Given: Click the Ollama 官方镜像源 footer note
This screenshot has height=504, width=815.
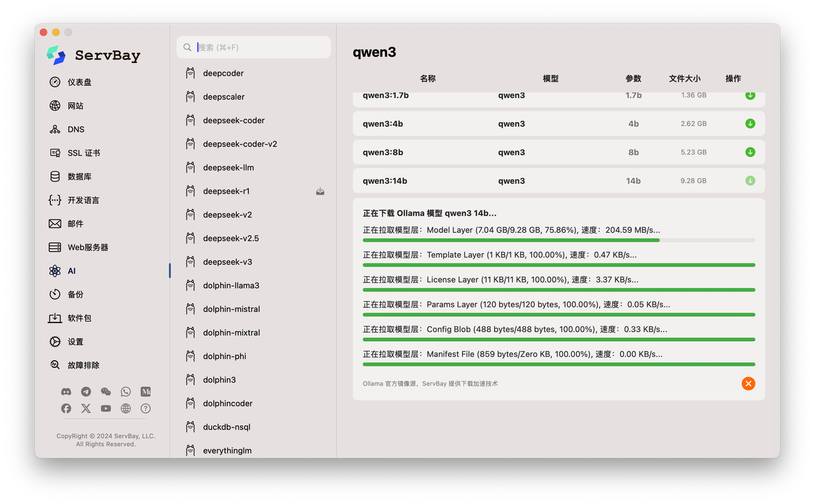Looking at the screenshot, I should 430,384.
